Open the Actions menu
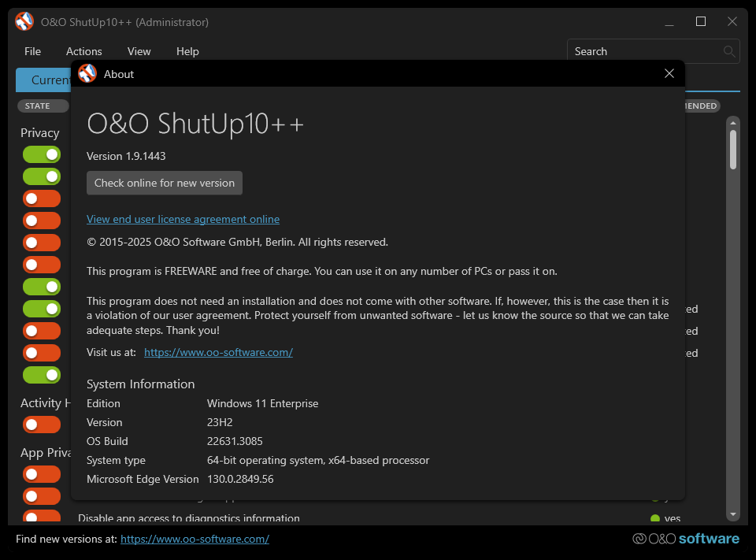 coord(84,51)
